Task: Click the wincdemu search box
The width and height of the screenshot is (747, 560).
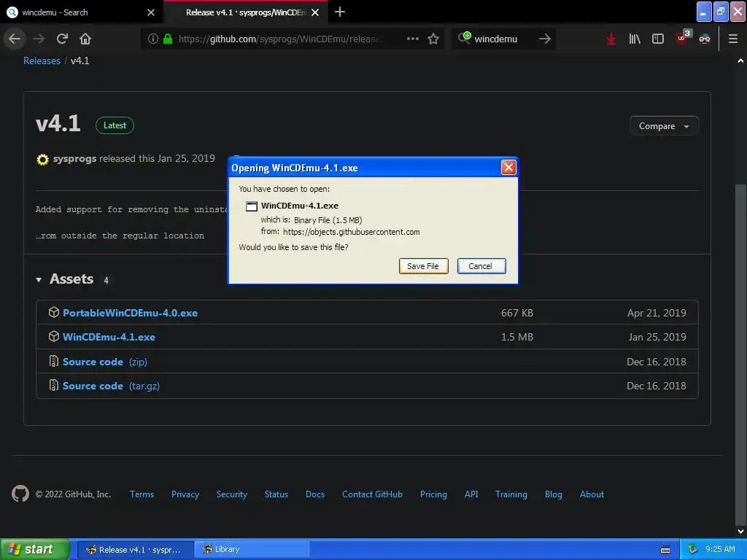Action: (505, 39)
